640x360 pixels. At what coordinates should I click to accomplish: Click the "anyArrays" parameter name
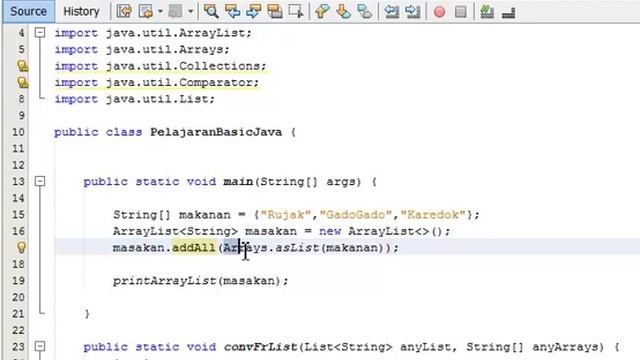click(565, 347)
